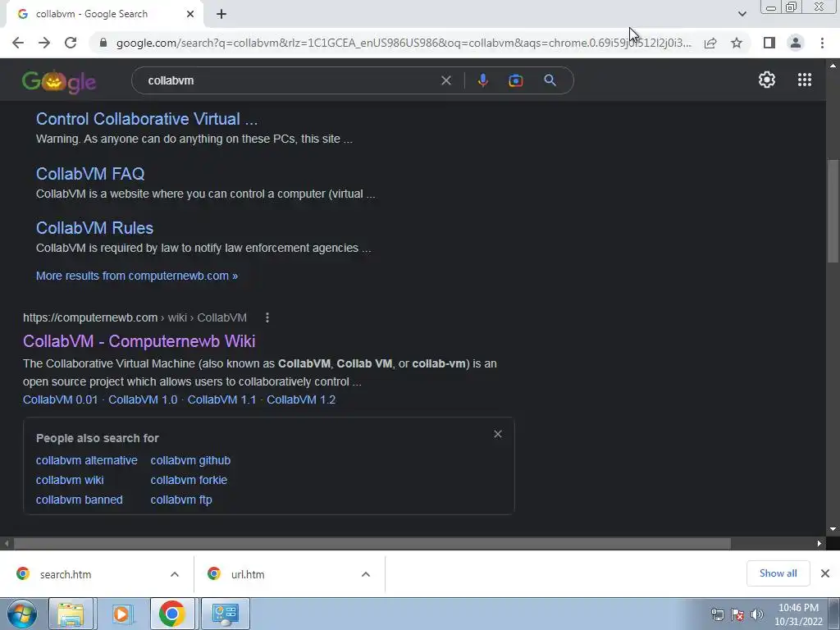Open the CollabVM 0.01 sitelink
Screen dimensions: 840x630
click(x=61, y=399)
